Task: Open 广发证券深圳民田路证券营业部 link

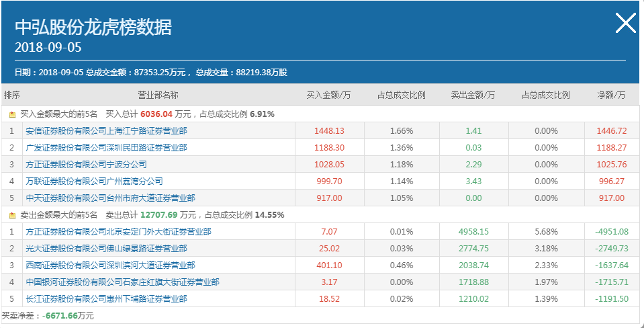Action: point(106,148)
